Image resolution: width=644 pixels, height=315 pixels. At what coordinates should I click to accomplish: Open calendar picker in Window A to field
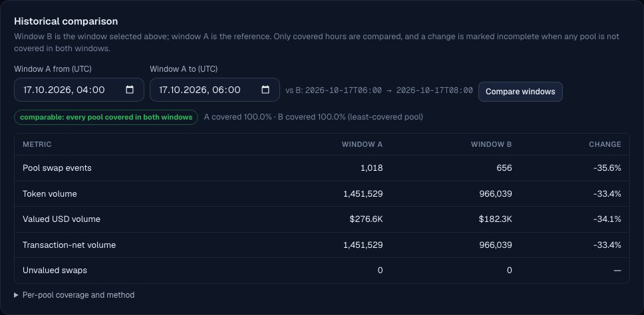pos(265,90)
